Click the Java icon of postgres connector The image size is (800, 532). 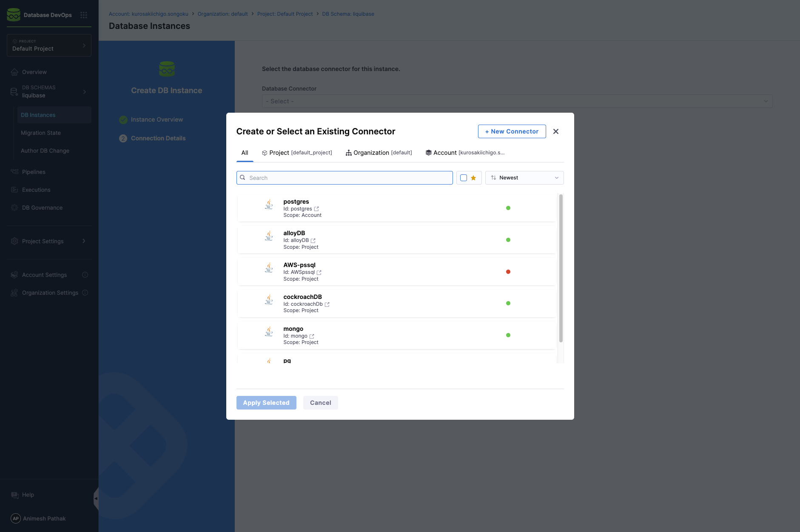coord(269,205)
